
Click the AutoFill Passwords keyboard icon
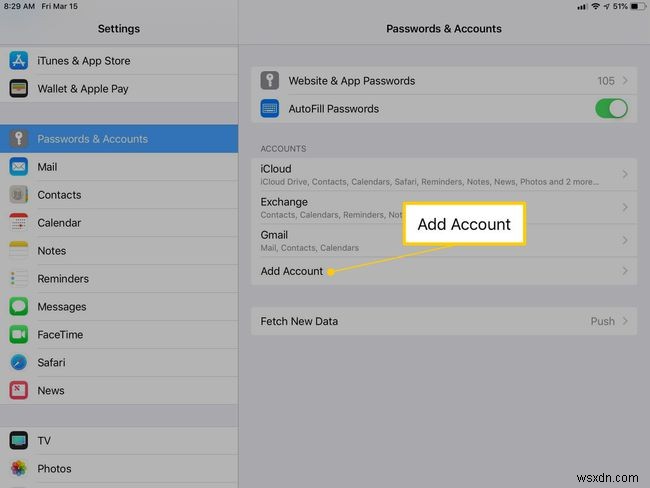[269, 108]
